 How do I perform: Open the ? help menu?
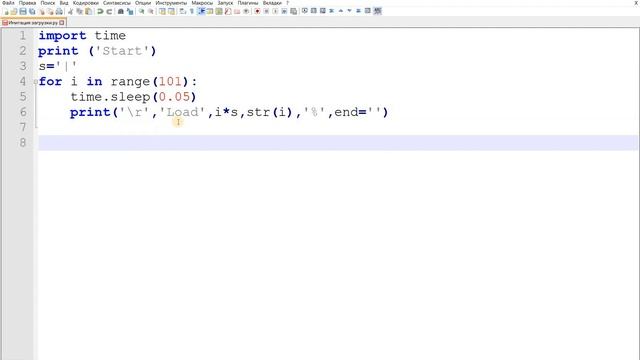pyautogui.click(x=287, y=3)
